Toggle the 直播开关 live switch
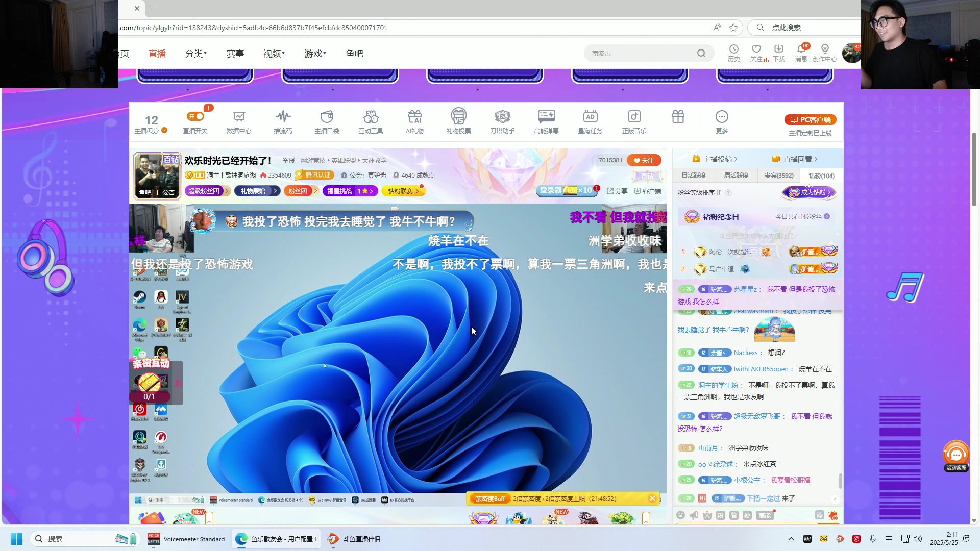 click(195, 116)
